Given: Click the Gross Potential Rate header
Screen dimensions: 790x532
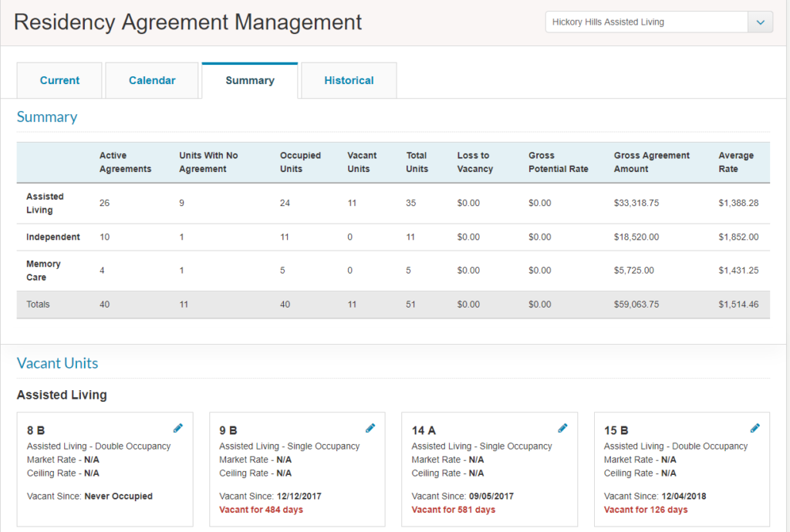Looking at the screenshot, I should coord(559,162).
